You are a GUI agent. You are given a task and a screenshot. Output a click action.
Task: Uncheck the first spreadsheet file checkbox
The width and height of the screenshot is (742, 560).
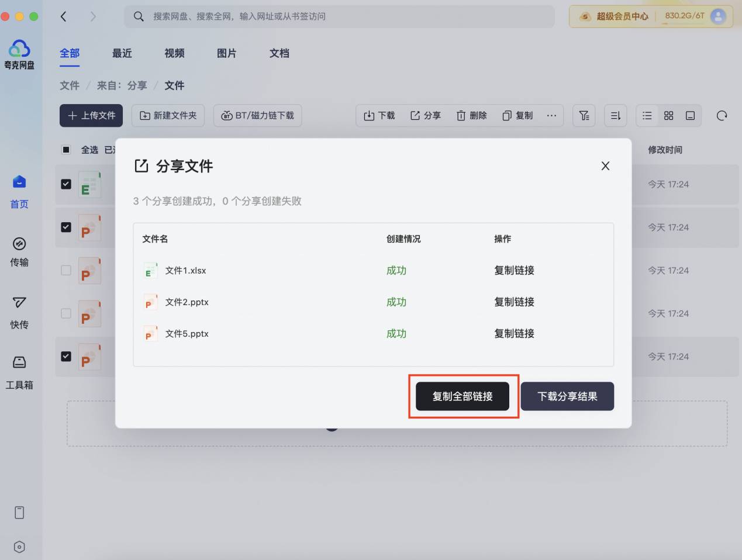[66, 184]
